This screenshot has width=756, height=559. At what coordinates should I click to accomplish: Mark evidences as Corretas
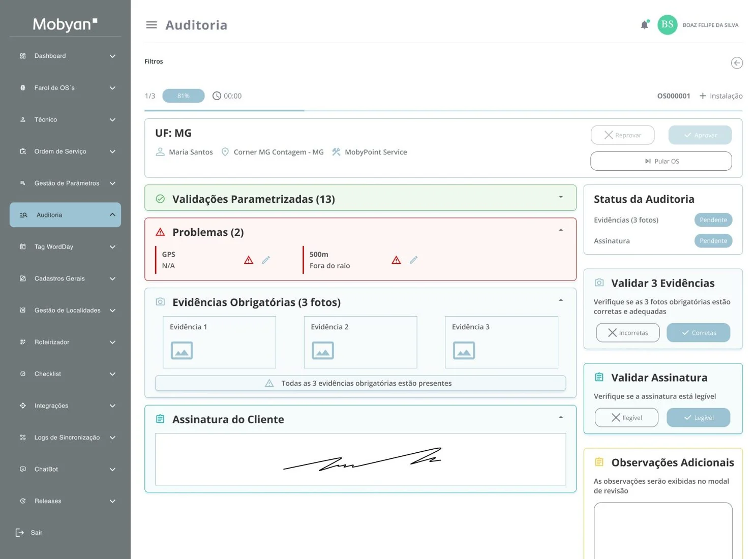[x=699, y=333]
